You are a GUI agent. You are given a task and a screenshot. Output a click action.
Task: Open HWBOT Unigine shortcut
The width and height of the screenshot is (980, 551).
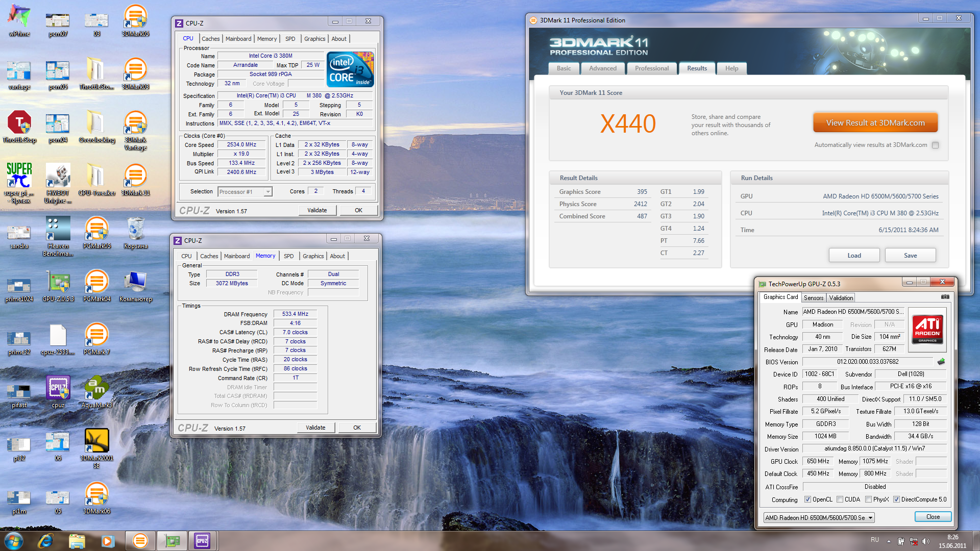tap(58, 183)
